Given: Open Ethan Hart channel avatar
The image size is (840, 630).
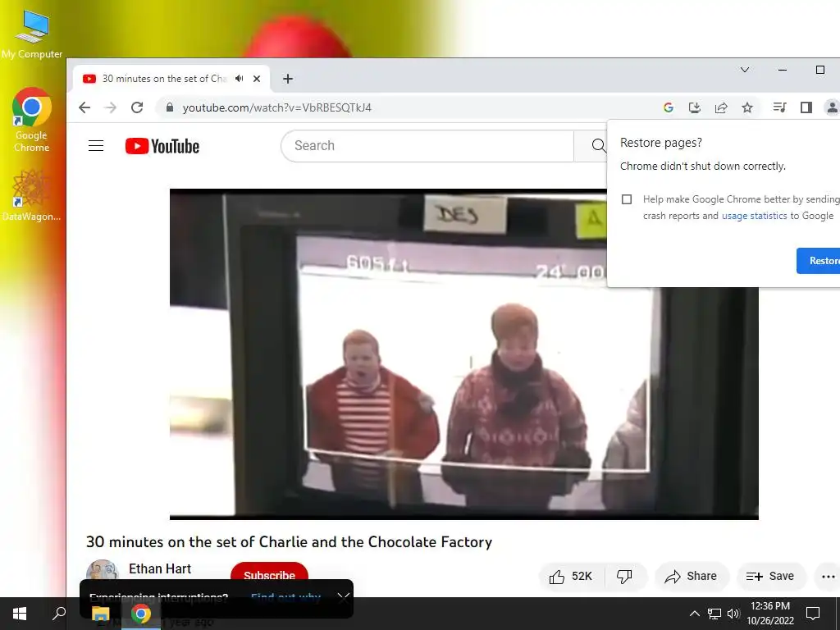Looking at the screenshot, I should tap(103, 571).
